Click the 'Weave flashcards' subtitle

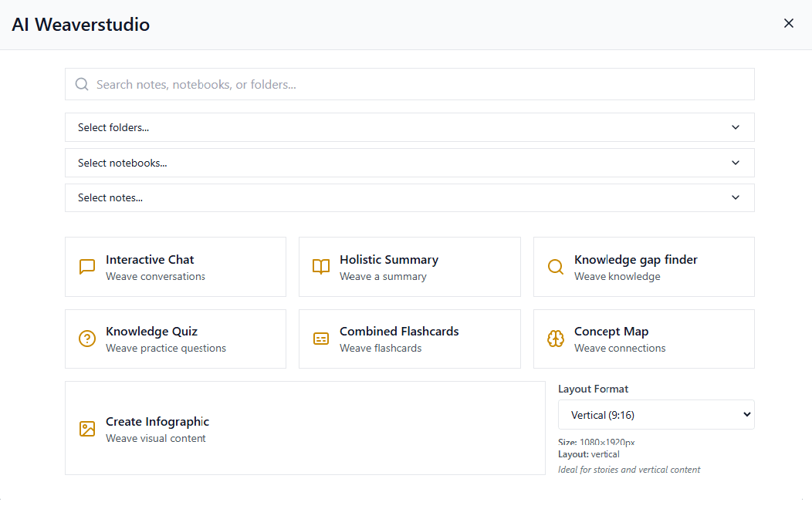381,348
